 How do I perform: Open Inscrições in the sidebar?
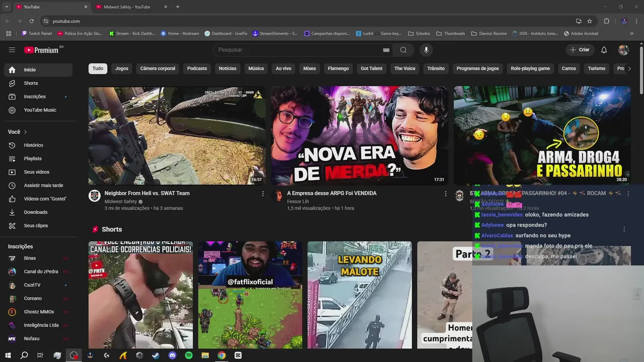coord(38,97)
